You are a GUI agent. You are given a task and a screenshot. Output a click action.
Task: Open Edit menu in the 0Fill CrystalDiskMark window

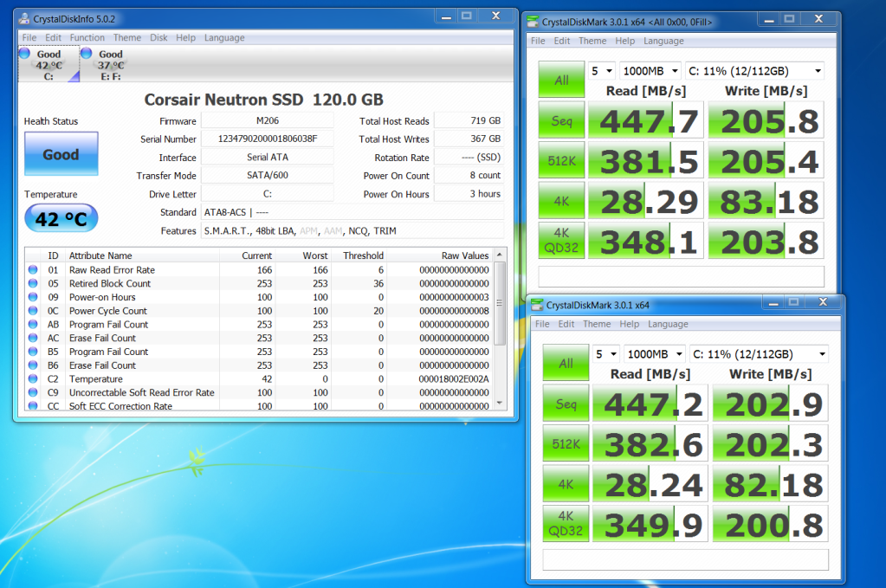562,42
